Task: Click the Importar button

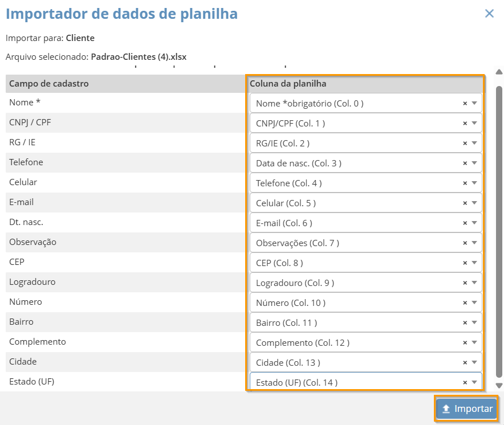Action: [x=466, y=409]
